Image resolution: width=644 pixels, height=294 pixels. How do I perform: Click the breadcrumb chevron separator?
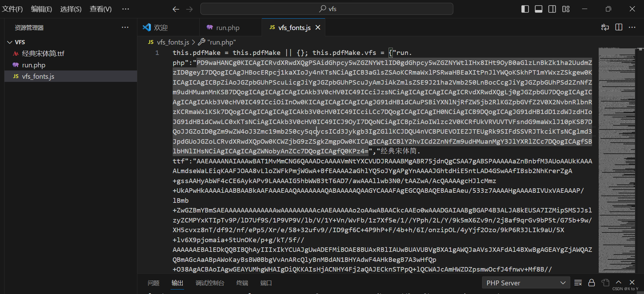click(x=193, y=42)
